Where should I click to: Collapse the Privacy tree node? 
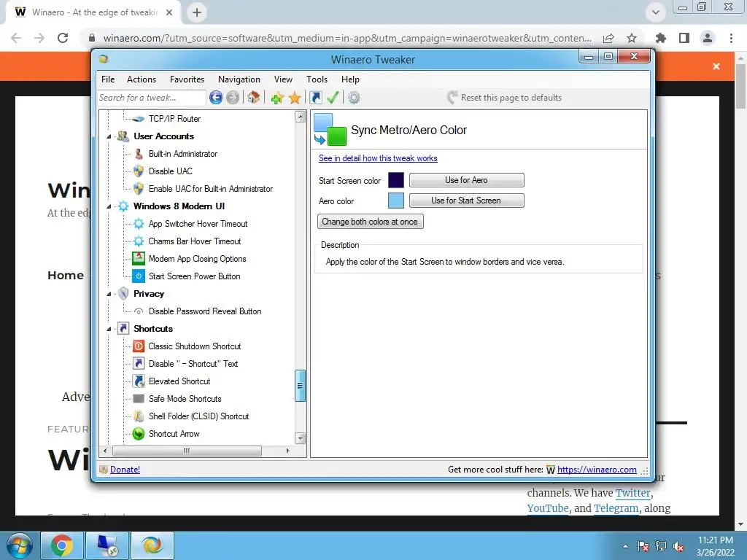109,295
